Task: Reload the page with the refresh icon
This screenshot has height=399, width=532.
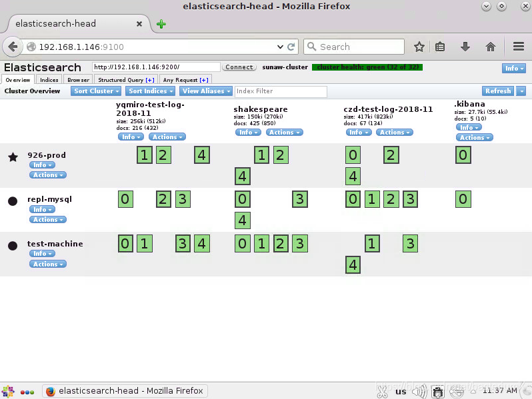Action: click(x=291, y=47)
